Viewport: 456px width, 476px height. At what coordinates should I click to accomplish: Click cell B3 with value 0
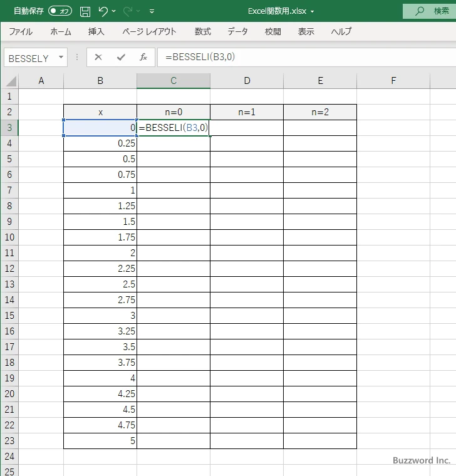click(x=100, y=128)
